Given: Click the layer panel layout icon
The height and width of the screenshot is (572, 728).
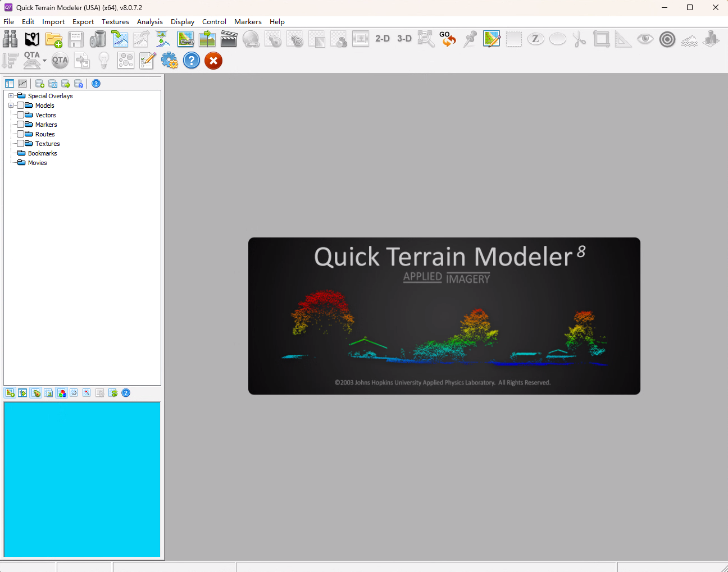Looking at the screenshot, I should (10, 84).
